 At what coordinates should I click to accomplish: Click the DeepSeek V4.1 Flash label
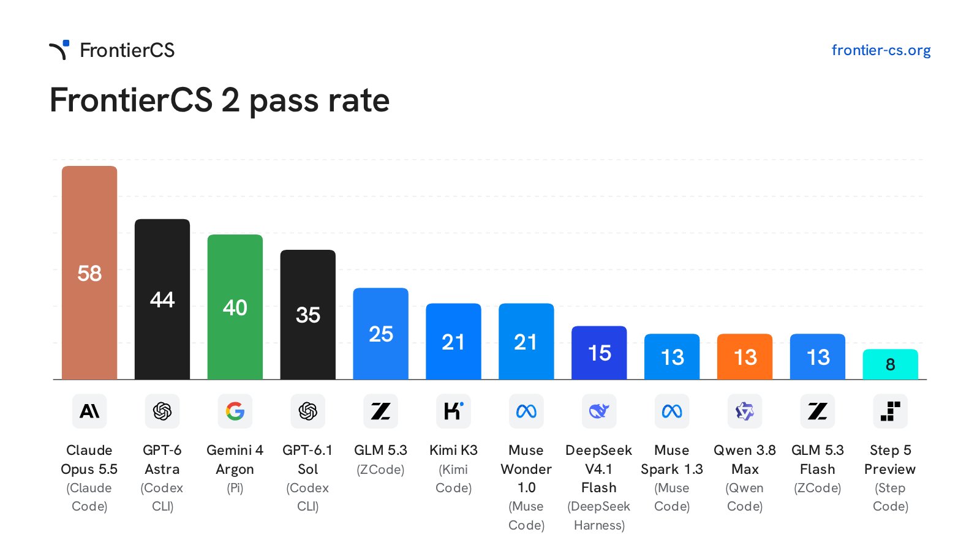coord(599,469)
